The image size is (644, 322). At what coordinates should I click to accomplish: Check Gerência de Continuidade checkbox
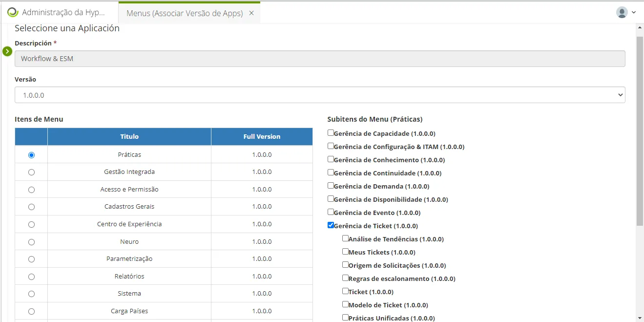pos(331,172)
